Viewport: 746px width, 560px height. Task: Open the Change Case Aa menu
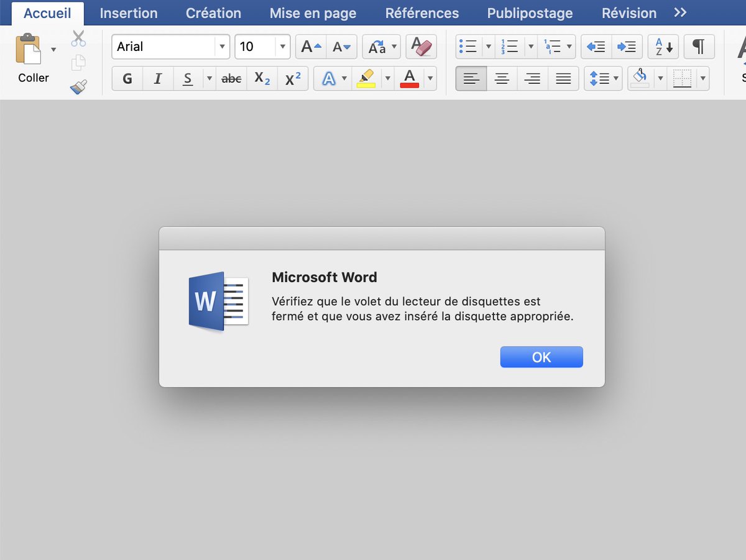click(x=382, y=47)
